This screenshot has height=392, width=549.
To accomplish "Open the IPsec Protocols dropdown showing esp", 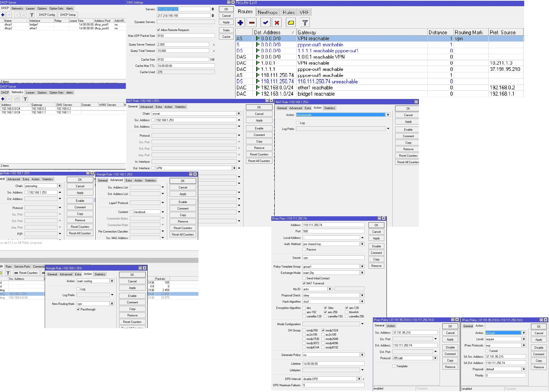I will tap(524, 345).
